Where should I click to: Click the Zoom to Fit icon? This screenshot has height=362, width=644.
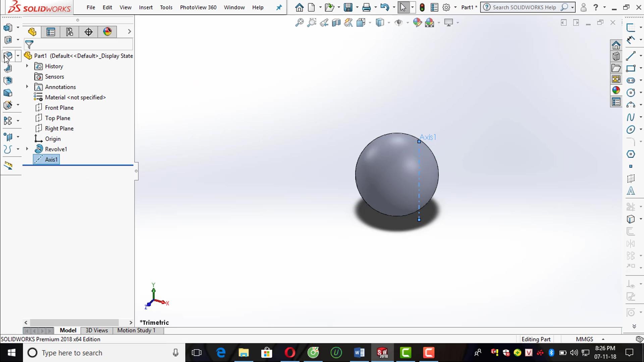[299, 22]
